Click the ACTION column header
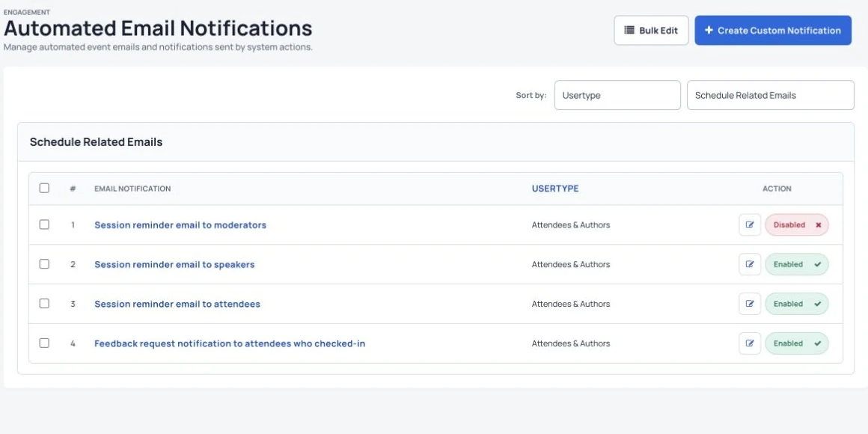 tap(777, 189)
